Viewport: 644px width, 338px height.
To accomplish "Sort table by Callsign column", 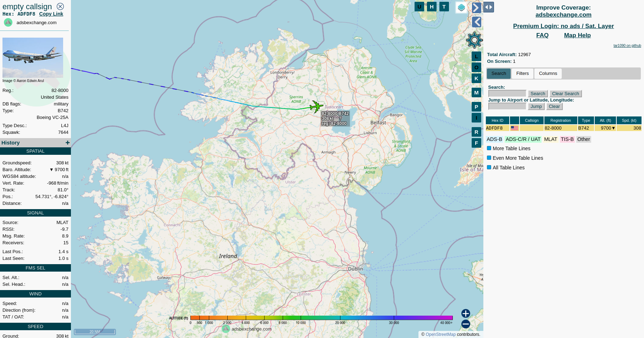I will [532, 120].
